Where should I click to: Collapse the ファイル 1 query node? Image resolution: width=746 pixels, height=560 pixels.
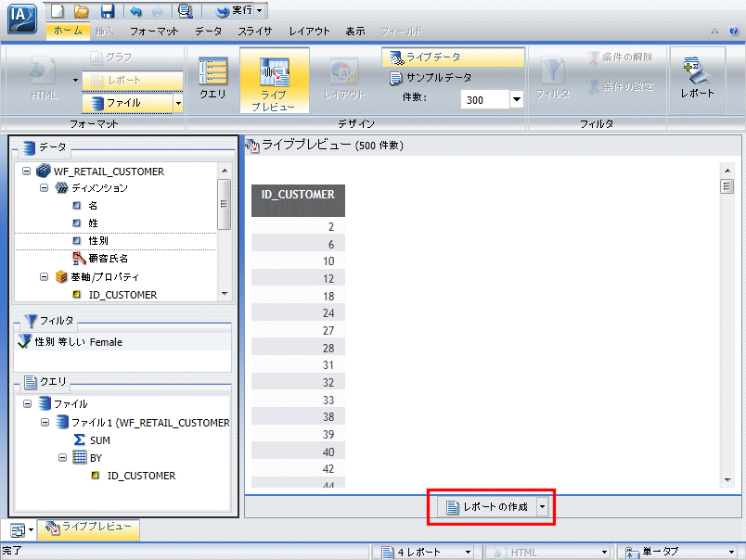point(45,422)
